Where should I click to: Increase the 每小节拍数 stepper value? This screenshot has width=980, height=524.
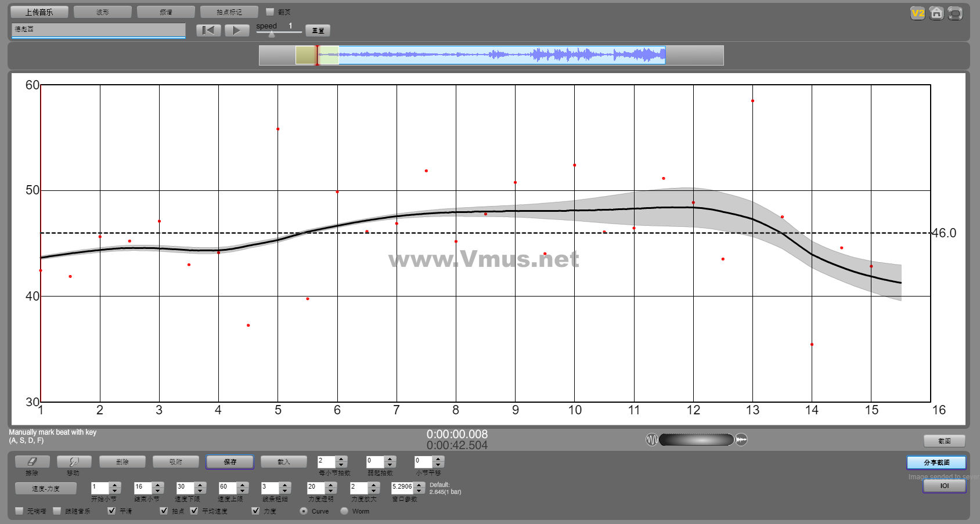(341, 458)
